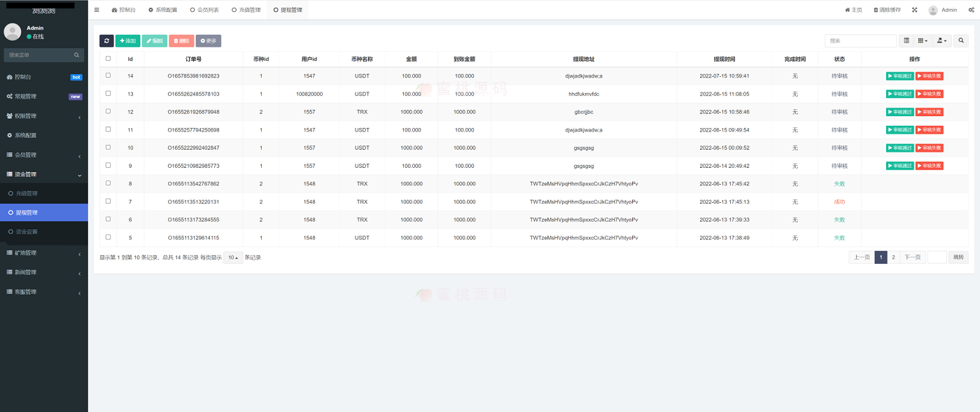Switch to the 会员列表 tab

click(x=204, y=10)
